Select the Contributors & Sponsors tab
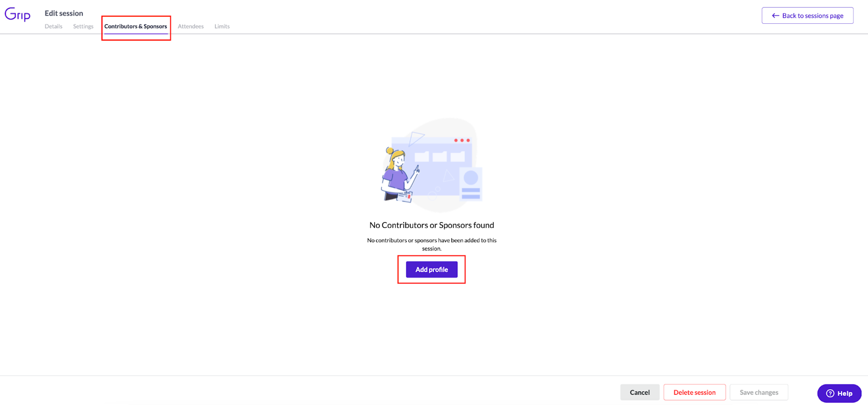 136,27
